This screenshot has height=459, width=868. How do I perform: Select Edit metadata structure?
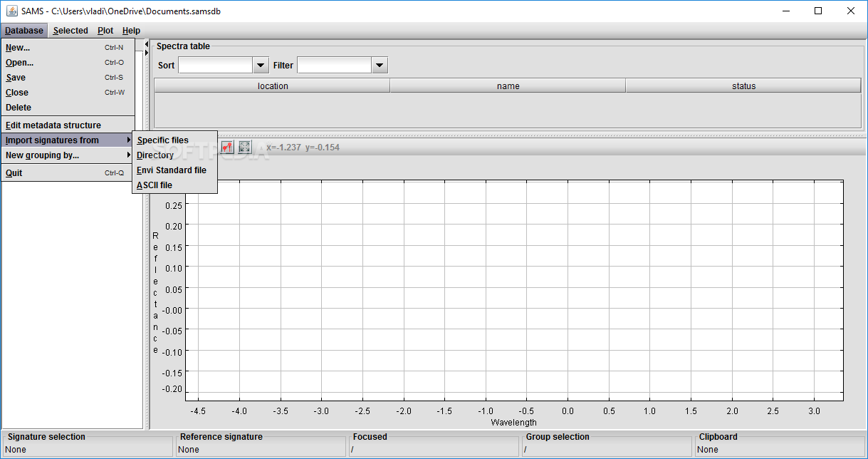67,125
